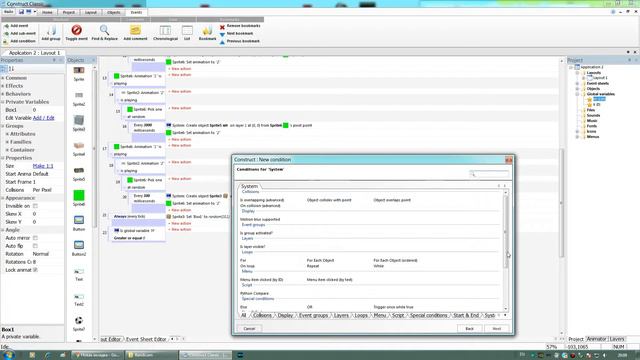Open Find & Replace magnifier icon
Viewport: 640px width, 360px height.
[x=104, y=30]
